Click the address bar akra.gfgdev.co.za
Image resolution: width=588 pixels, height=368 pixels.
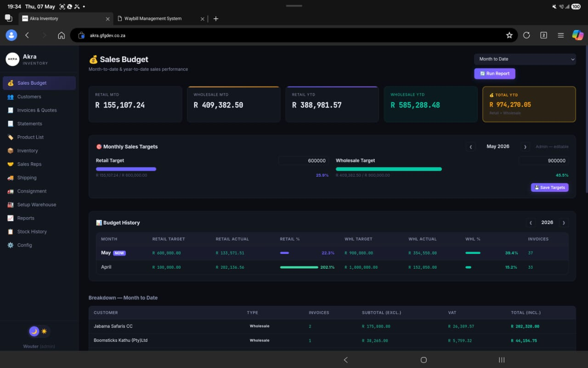pos(294,35)
